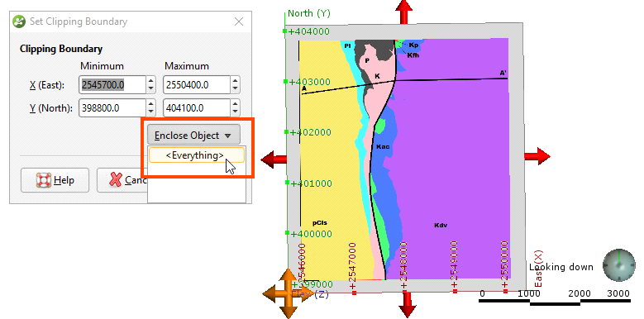Click the X minimum field 2545700.0
644x319 pixels.
pos(112,85)
